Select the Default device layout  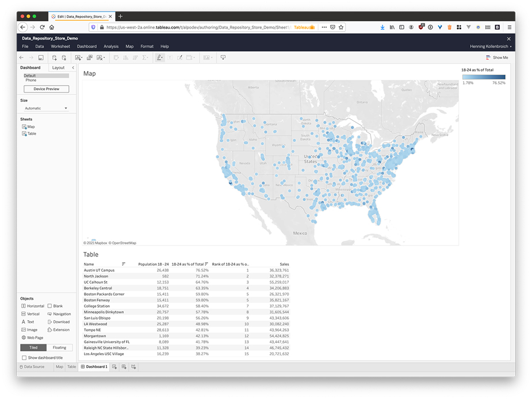(46, 76)
